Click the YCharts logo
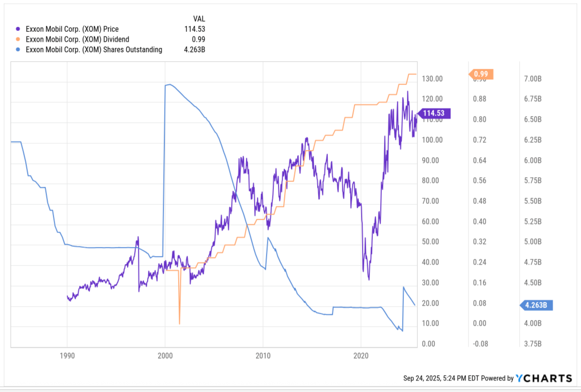The width and height of the screenshot is (581, 392). (x=544, y=378)
